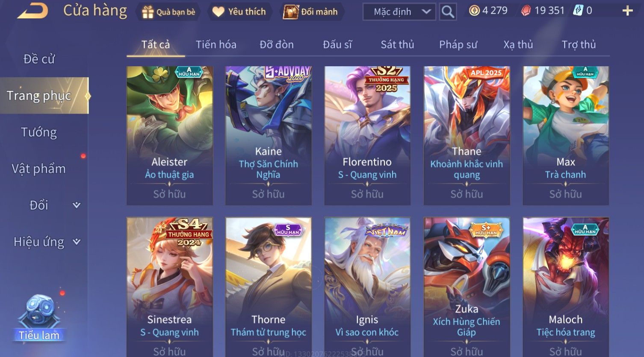644x357 pixels.
Task: Open the Aleister Ảo thuật gia skin card
Action: pos(170,136)
